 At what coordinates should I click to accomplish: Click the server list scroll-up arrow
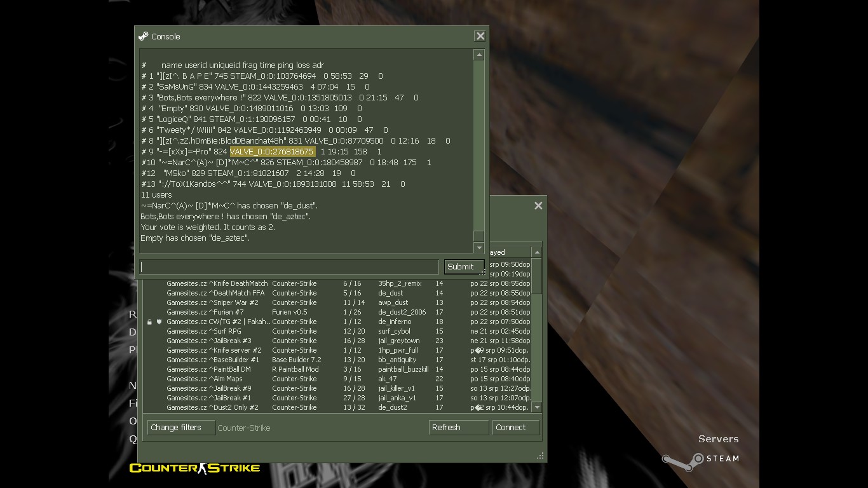pyautogui.click(x=537, y=252)
